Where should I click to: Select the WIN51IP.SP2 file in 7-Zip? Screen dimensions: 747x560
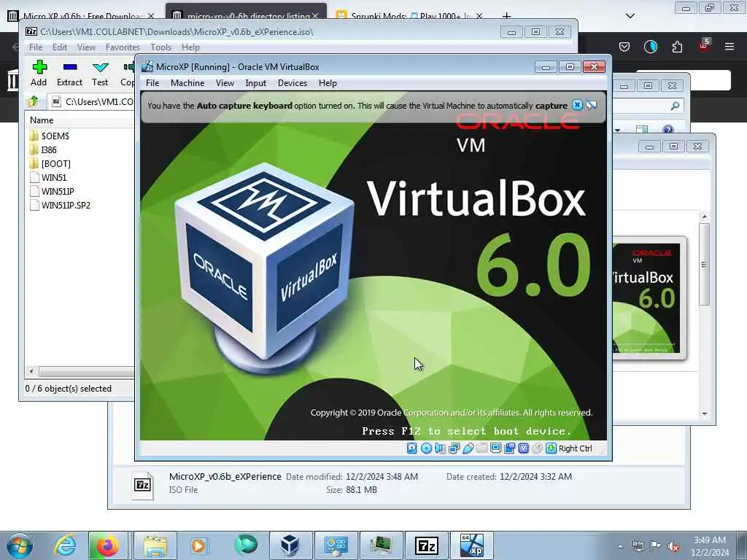click(x=60, y=205)
